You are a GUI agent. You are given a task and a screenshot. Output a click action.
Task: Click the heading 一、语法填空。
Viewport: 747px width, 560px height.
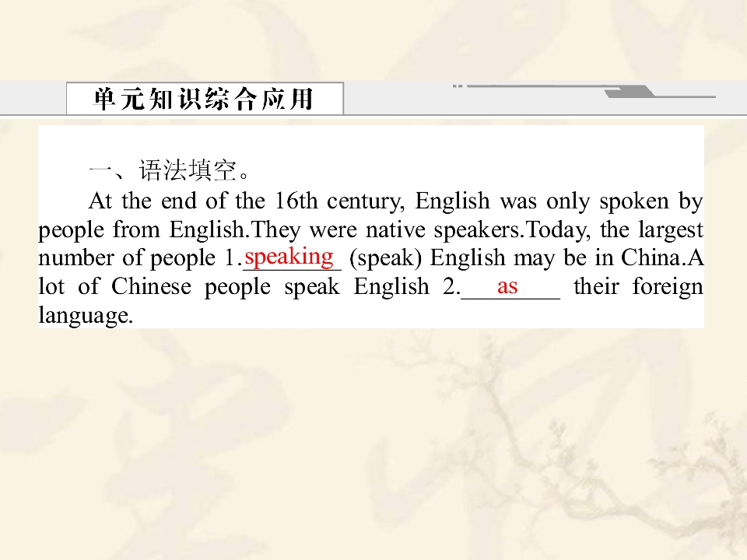pyautogui.click(x=170, y=170)
